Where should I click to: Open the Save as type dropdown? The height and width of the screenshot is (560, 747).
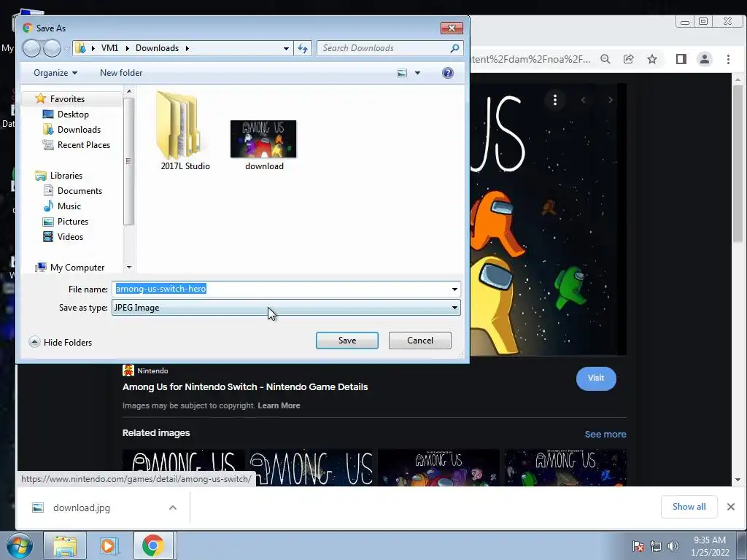pyautogui.click(x=286, y=308)
